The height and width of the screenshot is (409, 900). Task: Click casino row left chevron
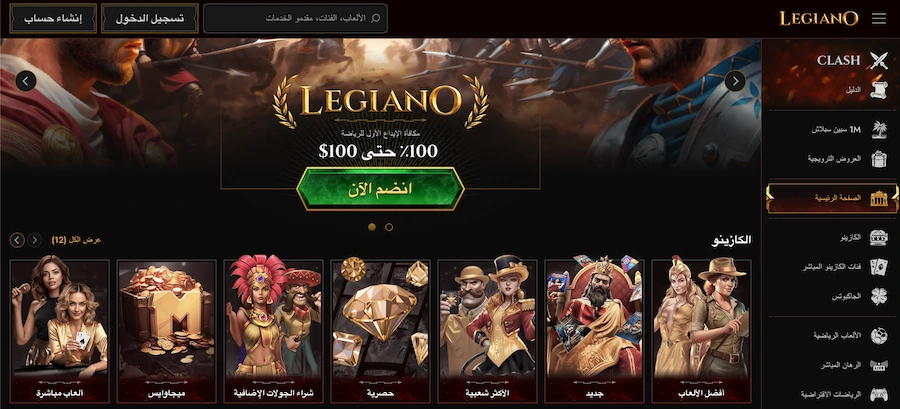17,240
